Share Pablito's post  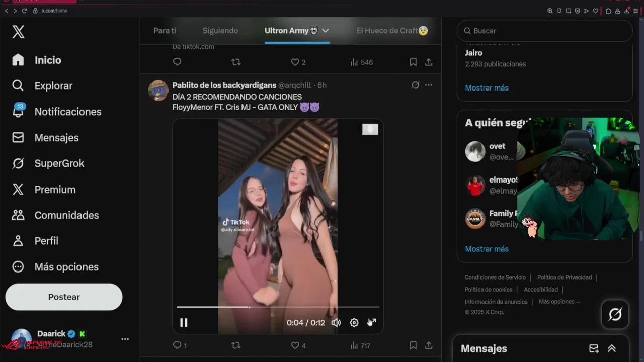[x=429, y=345]
